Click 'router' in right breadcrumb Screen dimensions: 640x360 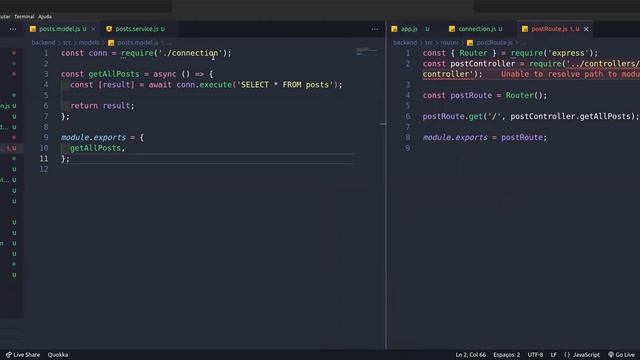[x=449, y=42]
